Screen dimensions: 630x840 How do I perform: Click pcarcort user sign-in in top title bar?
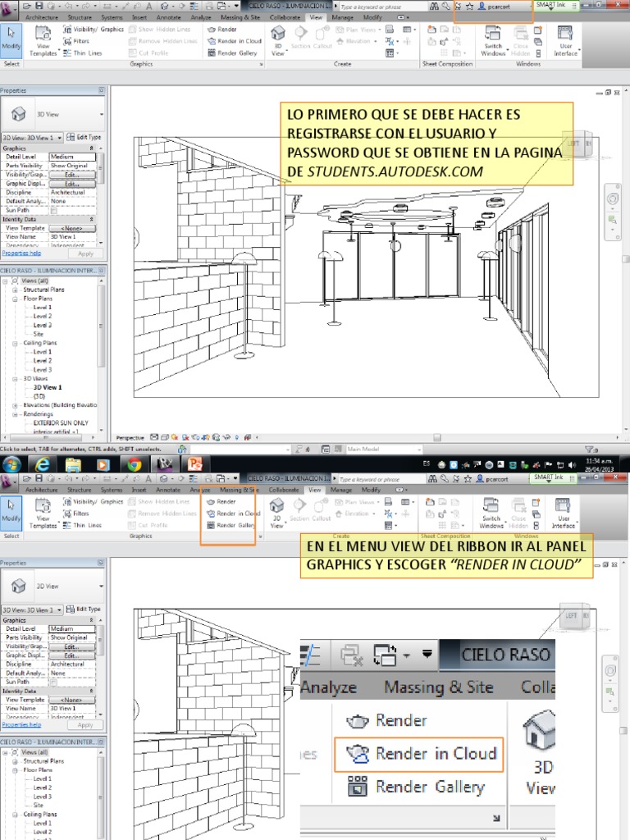(x=494, y=7)
